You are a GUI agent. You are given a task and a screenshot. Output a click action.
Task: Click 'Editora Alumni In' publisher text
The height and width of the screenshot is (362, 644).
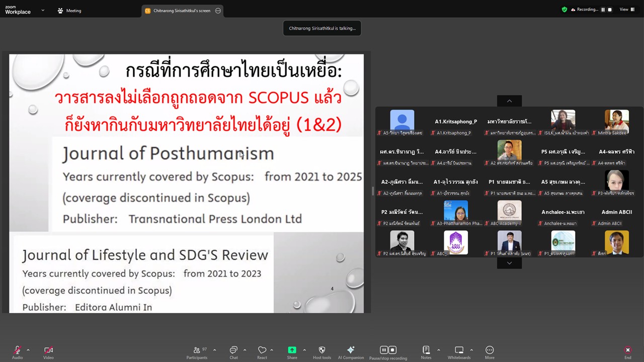[x=113, y=307]
